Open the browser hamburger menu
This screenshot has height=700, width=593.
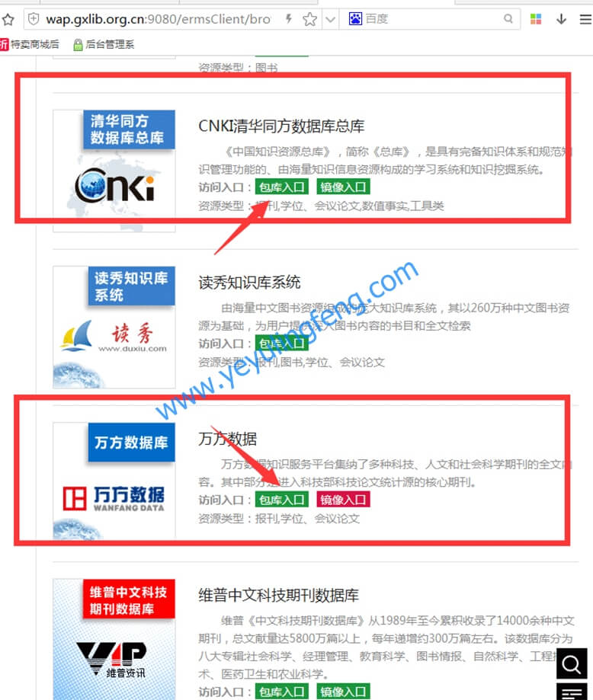pyautogui.click(x=585, y=19)
